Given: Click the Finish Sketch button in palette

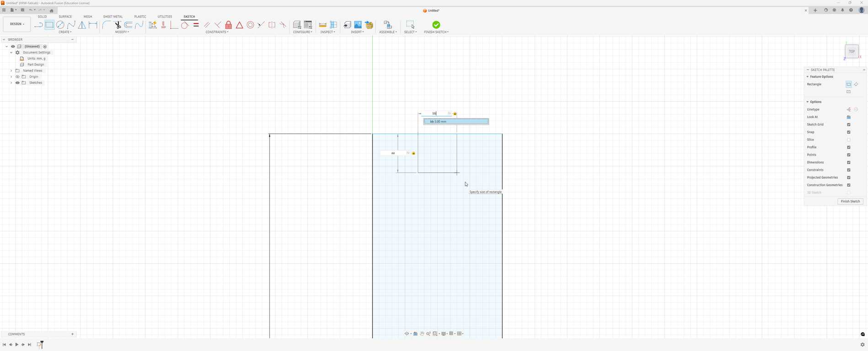Looking at the screenshot, I should pyautogui.click(x=850, y=202).
